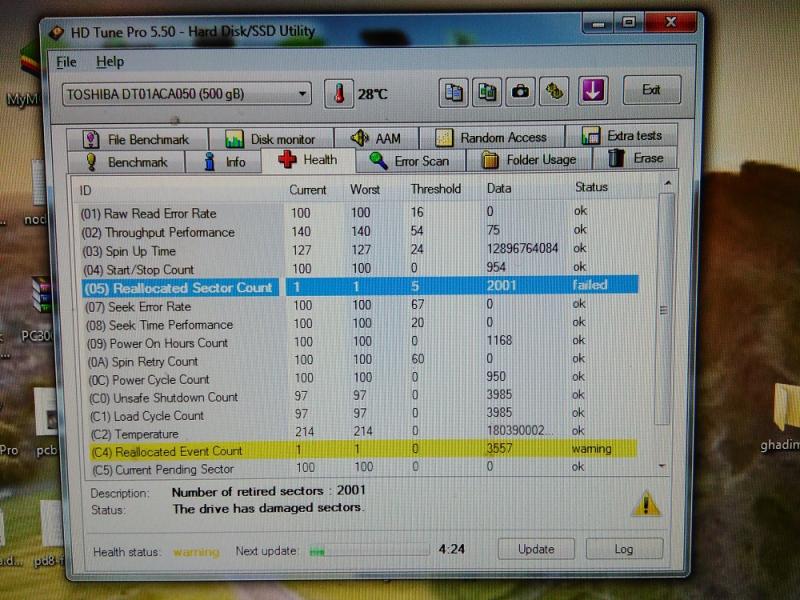Viewport: 800px width, 600px height.
Task: Click the Exit button
Action: pos(652,90)
